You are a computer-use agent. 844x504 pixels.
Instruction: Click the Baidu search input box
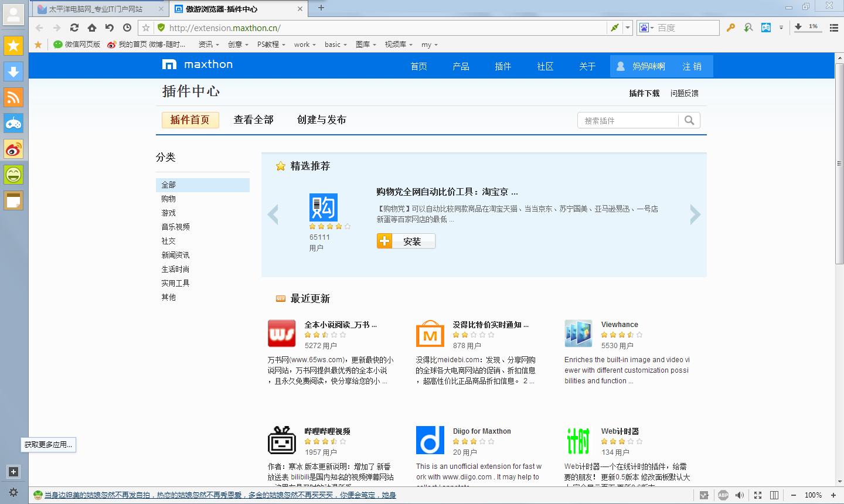(x=686, y=28)
